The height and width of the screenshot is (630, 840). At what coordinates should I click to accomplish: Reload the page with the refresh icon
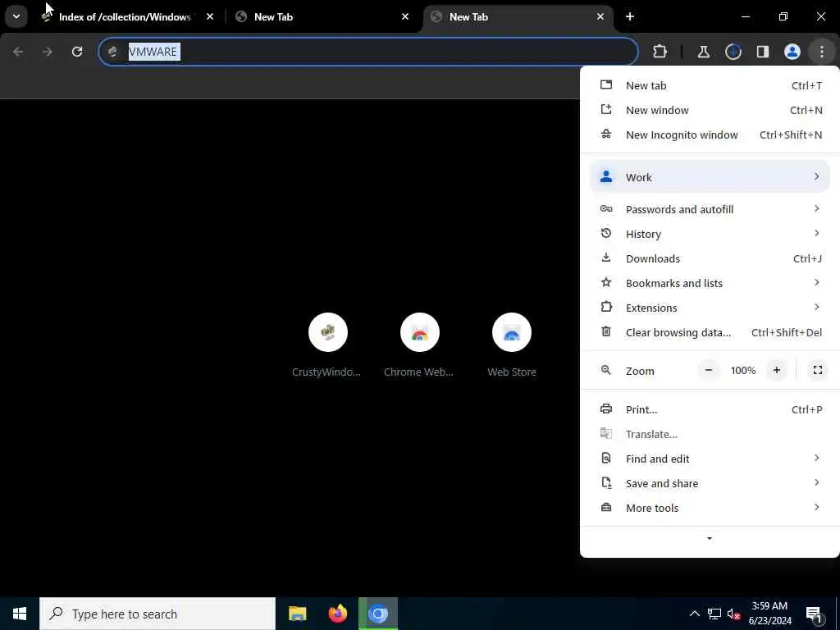[77, 52]
